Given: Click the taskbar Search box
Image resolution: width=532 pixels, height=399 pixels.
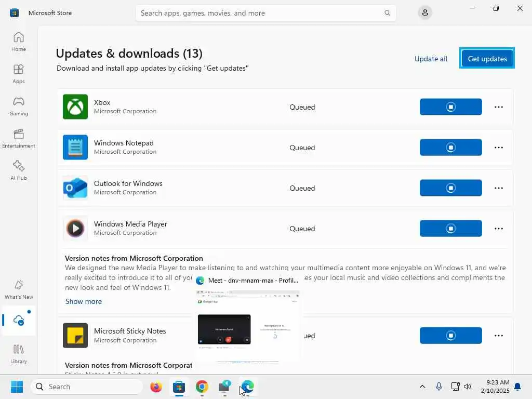Looking at the screenshot, I should (x=87, y=387).
